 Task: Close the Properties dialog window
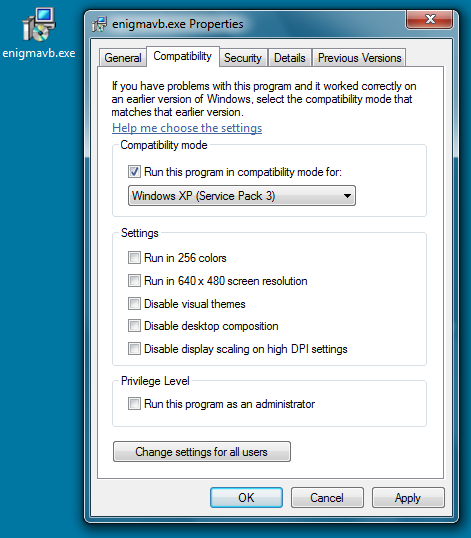click(x=430, y=19)
